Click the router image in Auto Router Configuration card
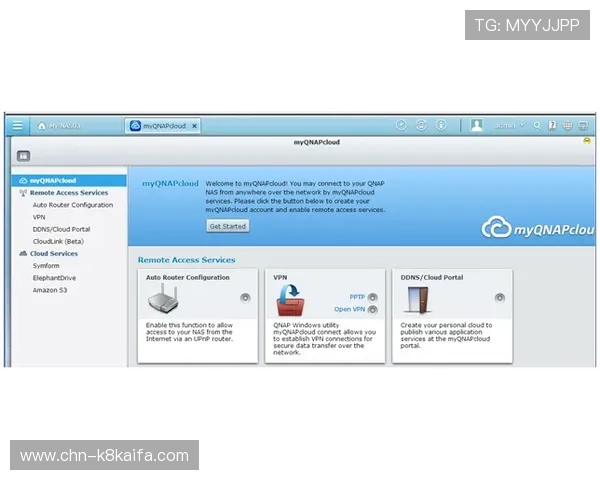600x480 pixels. (163, 298)
